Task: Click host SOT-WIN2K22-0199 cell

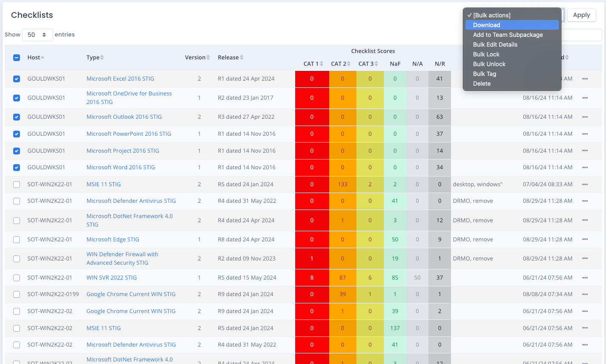Action: 53,294
